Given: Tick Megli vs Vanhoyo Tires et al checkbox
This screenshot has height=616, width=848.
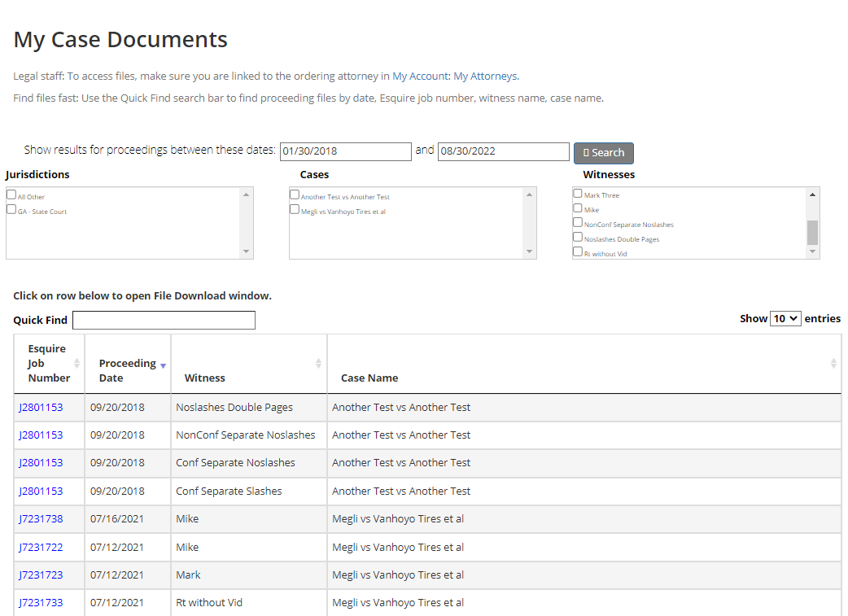Looking at the screenshot, I should point(295,209).
